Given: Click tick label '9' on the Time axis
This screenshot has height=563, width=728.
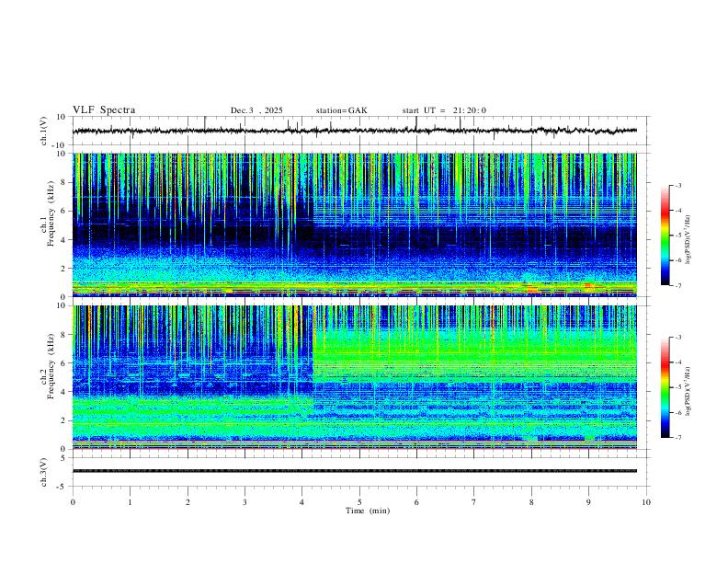Looking at the screenshot, I should click(x=588, y=502).
